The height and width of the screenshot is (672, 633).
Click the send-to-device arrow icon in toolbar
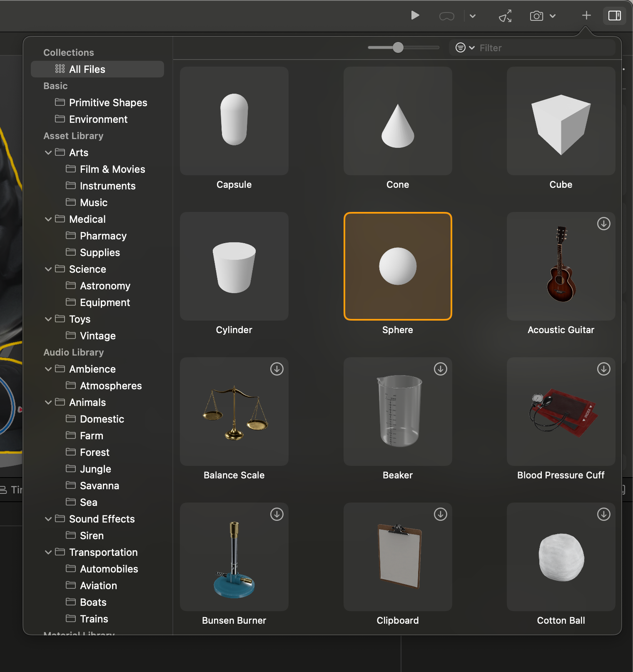[505, 16]
